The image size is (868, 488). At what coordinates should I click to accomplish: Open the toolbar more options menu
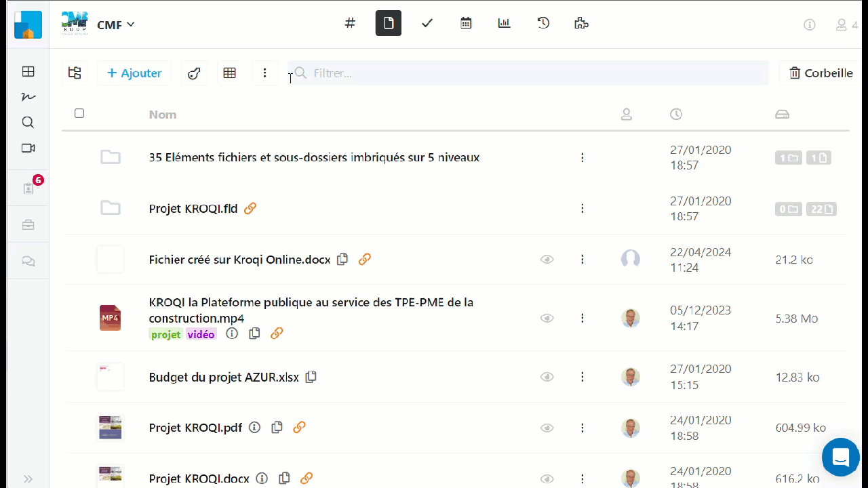[265, 73]
